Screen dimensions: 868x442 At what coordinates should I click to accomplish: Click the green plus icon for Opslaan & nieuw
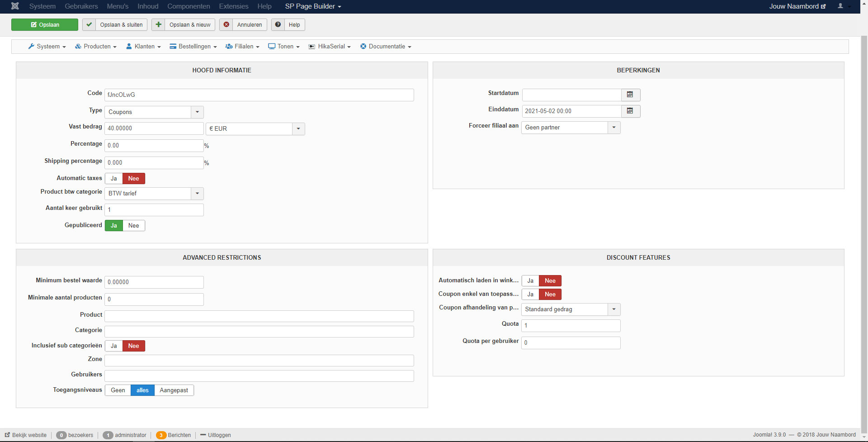click(158, 25)
